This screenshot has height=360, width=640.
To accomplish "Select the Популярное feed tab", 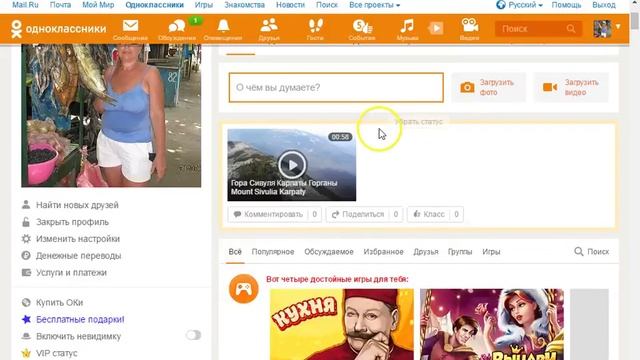I will point(273,252).
